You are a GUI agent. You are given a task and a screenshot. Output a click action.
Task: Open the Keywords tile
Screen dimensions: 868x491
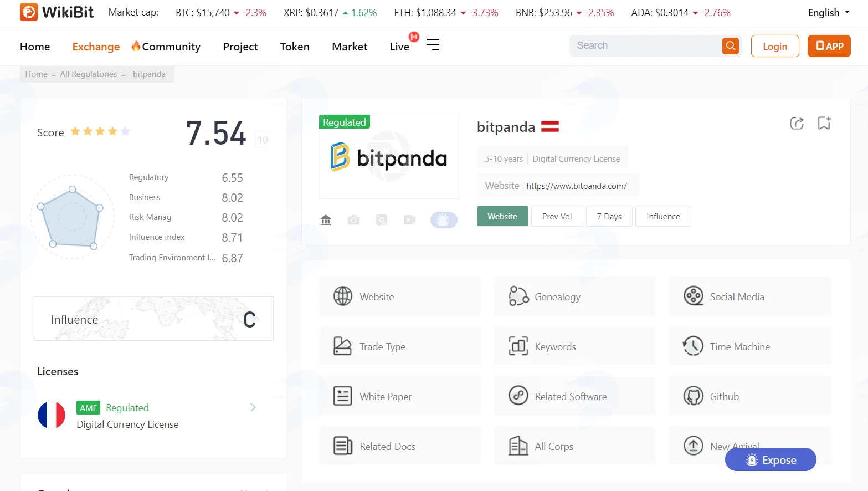coord(574,346)
